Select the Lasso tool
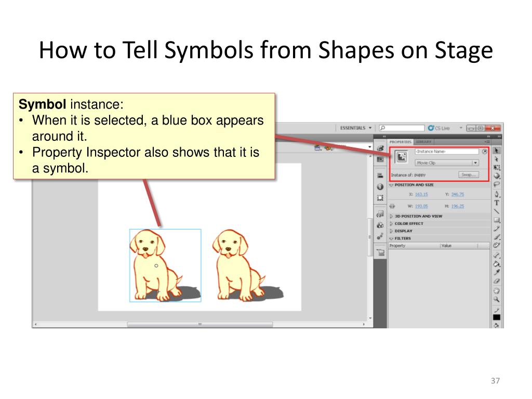 pos(496,184)
